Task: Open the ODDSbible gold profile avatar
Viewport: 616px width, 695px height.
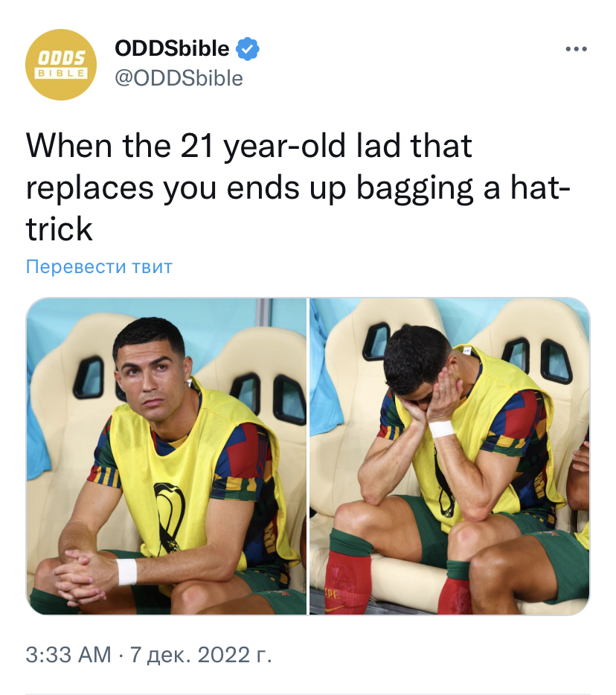Action: click(61, 65)
